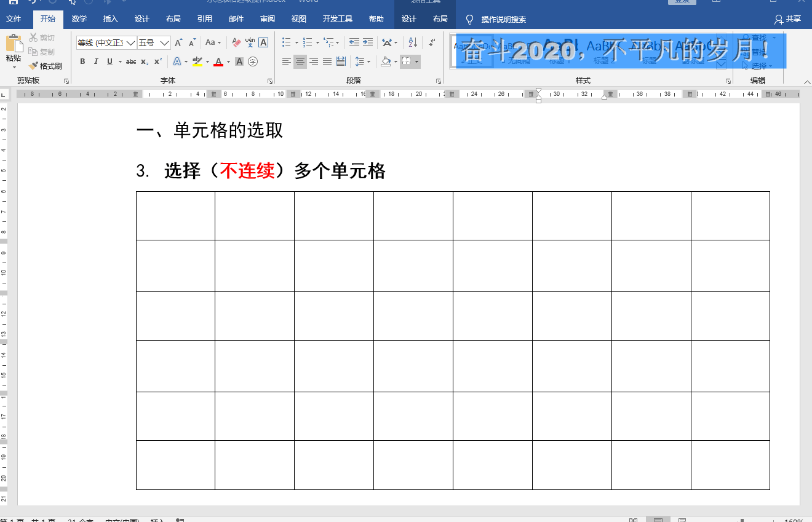Open the phonetic guide (wén) tool
812x522 pixels.
(x=250, y=43)
